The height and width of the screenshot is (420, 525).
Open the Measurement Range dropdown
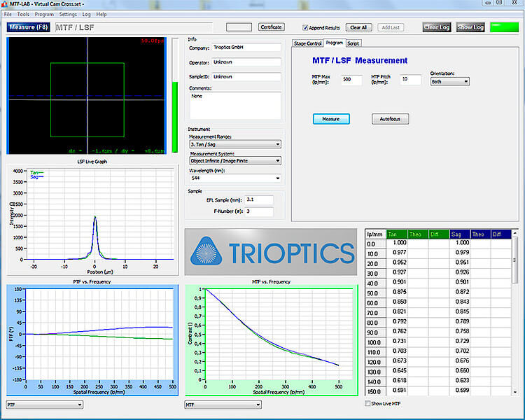click(x=234, y=144)
